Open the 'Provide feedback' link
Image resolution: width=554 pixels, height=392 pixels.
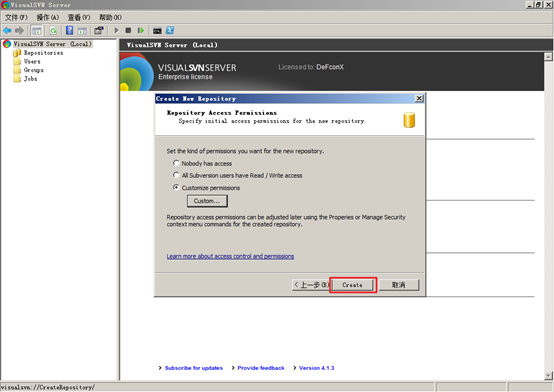[x=261, y=368]
